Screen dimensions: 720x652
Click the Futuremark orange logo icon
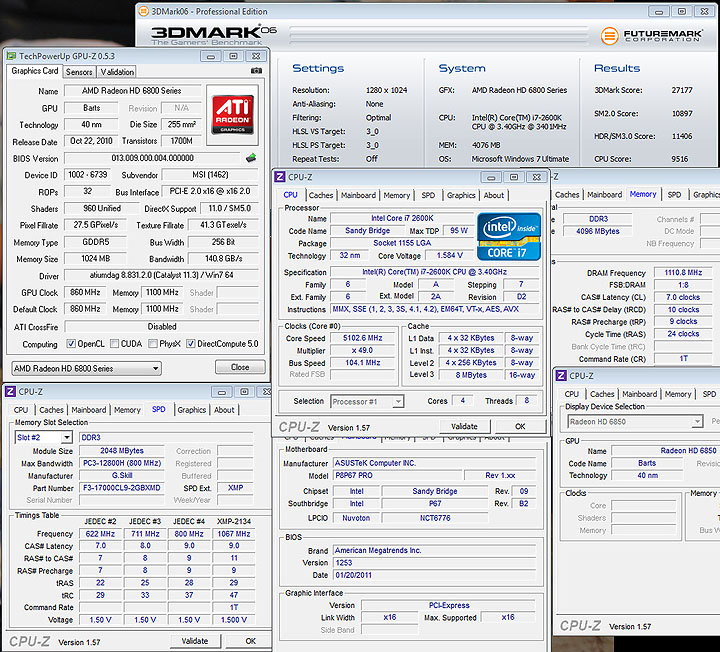pos(610,35)
